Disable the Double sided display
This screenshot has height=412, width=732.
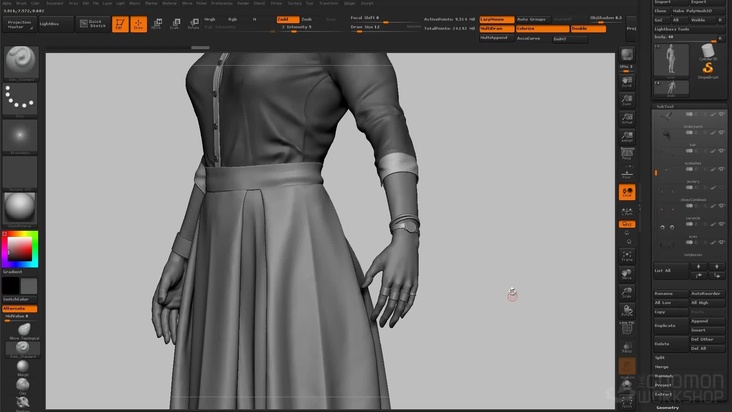587,29
